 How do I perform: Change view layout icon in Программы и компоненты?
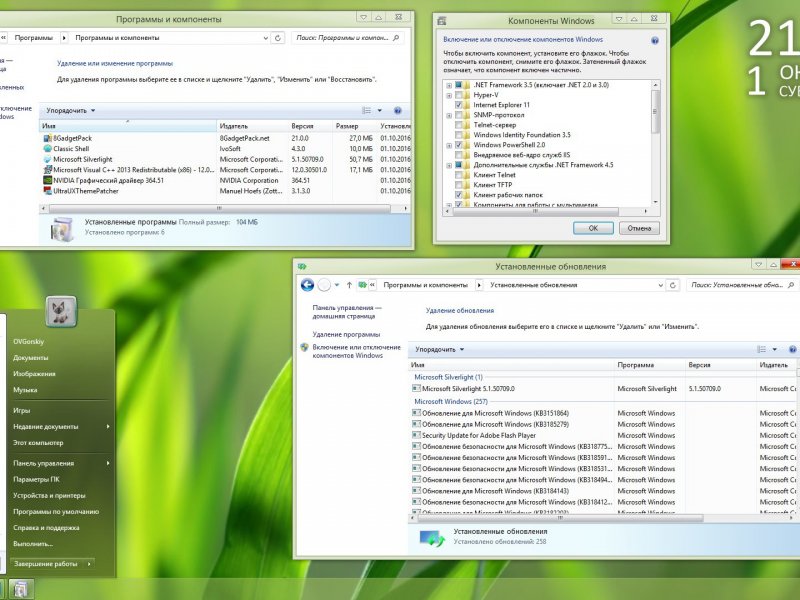tap(366, 111)
